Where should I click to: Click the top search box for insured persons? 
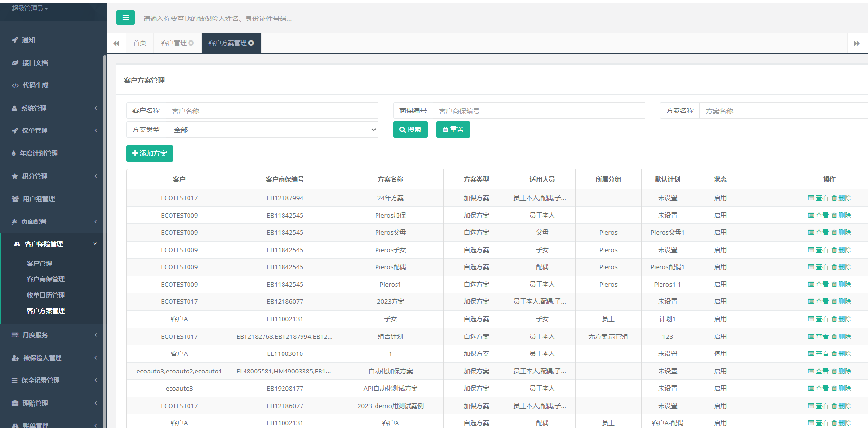click(217, 19)
